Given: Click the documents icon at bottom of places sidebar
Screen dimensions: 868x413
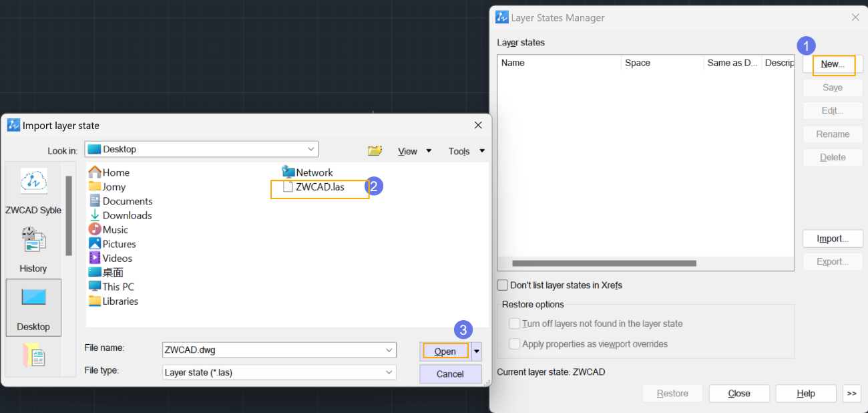Looking at the screenshot, I should (x=33, y=355).
